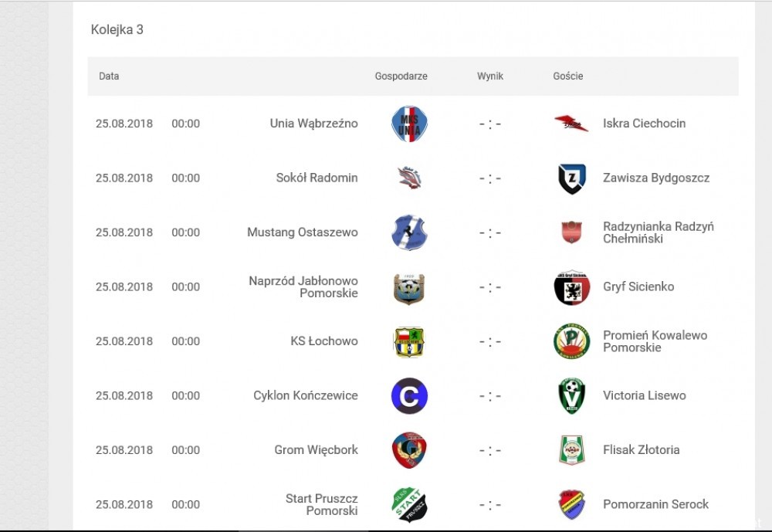Screen dimensions: 772x532
Task: Open the Unia Wąbrzeźno team link
Action: (313, 124)
